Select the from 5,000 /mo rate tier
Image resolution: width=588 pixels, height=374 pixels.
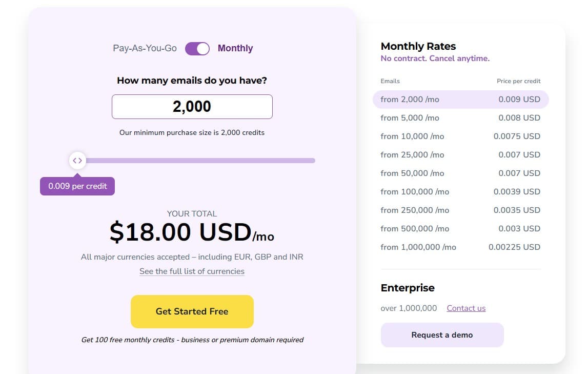coord(460,117)
